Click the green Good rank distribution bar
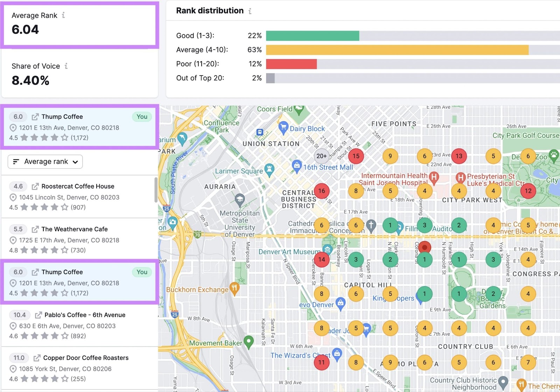Viewport: 560px width, 392px height. [x=312, y=36]
